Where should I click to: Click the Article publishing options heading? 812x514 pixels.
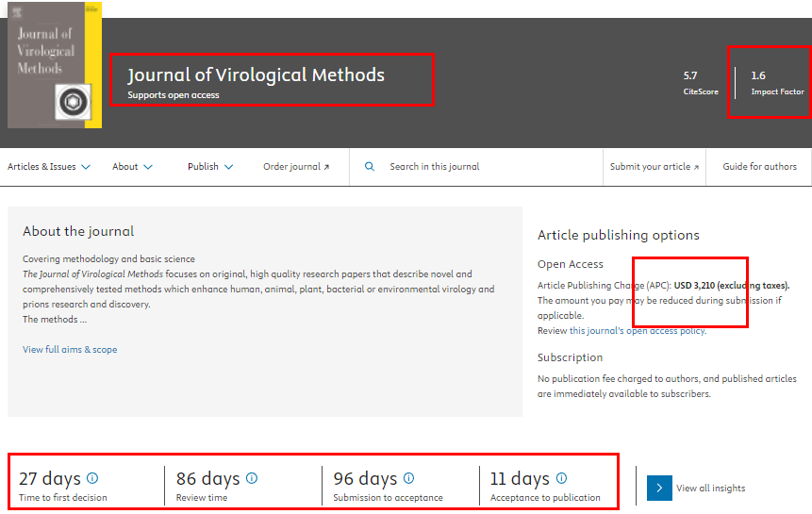tap(619, 236)
